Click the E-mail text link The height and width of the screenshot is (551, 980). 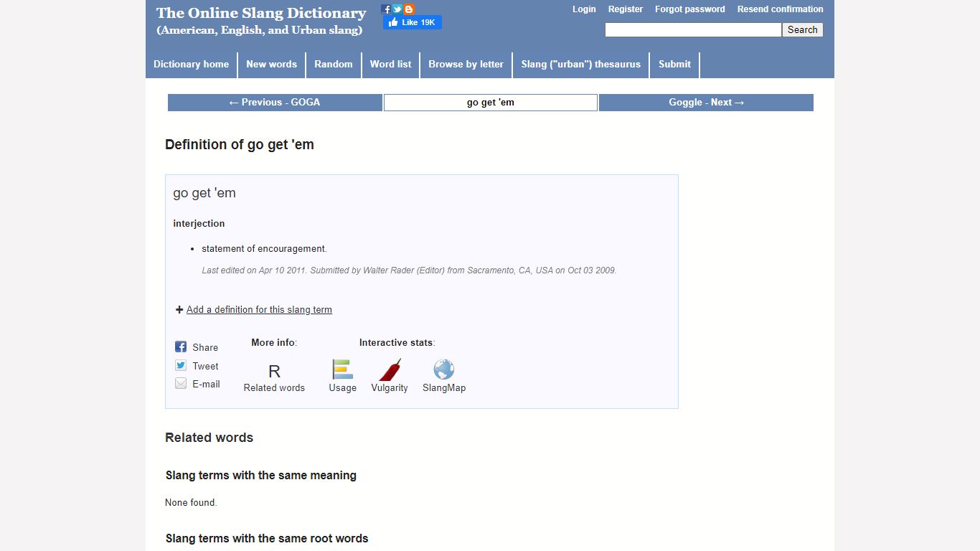pos(206,385)
